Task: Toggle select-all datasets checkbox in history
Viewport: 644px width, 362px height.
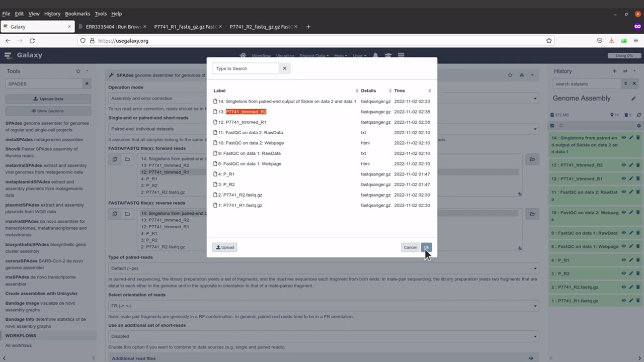Action: click(x=552, y=126)
